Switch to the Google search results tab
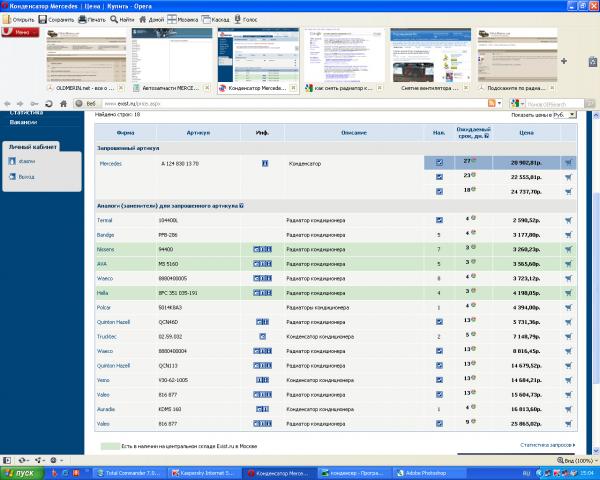The height and width of the screenshot is (480, 600). [x=344, y=60]
